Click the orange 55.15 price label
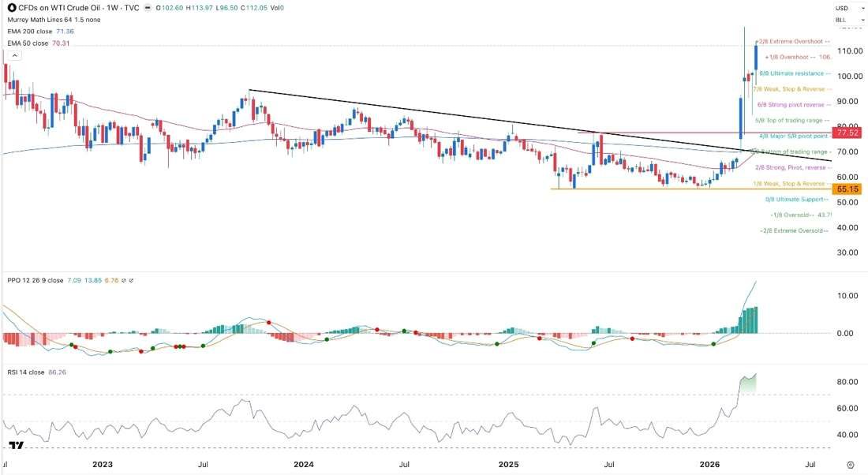This screenshot has height=475, width=868. [x=847, y=189]
